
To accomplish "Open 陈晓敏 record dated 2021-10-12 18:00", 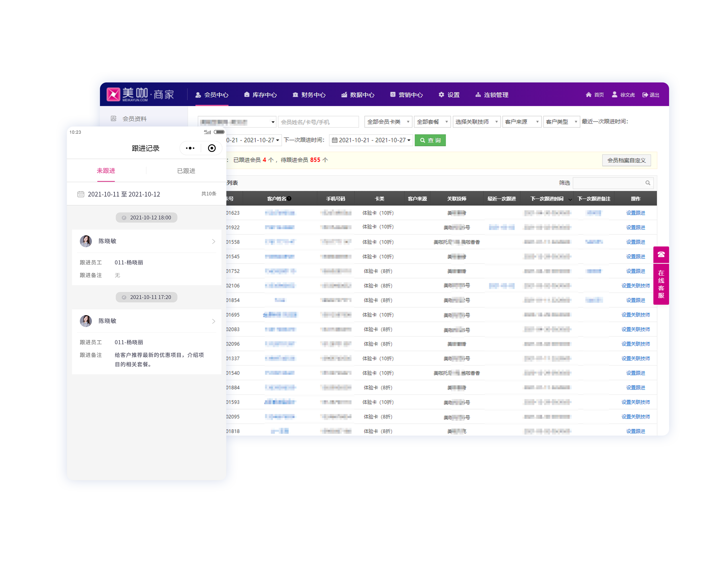I will click(x=147, y=241).
